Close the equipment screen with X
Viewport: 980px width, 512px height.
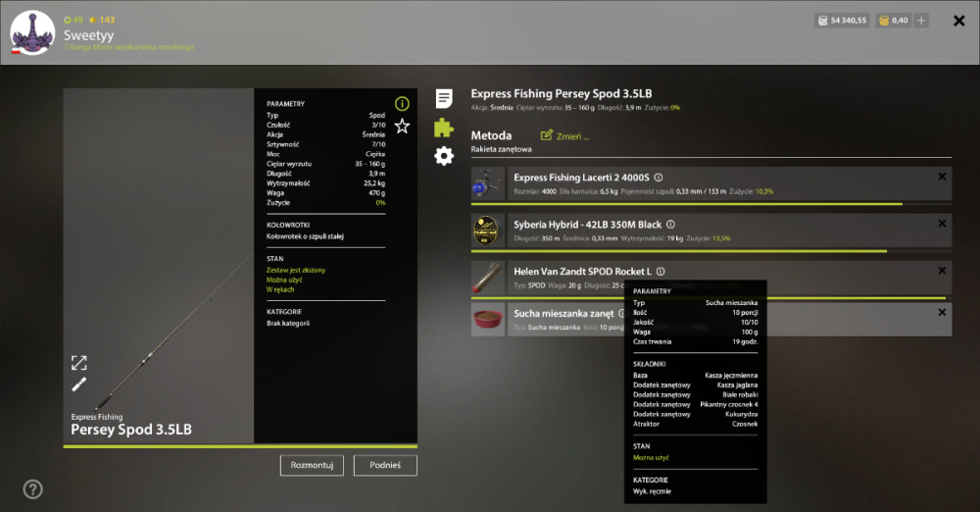(x=958, y=22)
